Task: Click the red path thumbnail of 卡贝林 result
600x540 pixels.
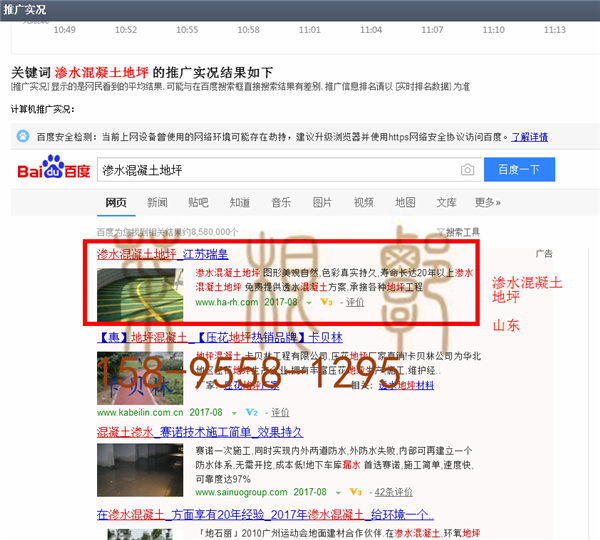Action: [140, 378]
